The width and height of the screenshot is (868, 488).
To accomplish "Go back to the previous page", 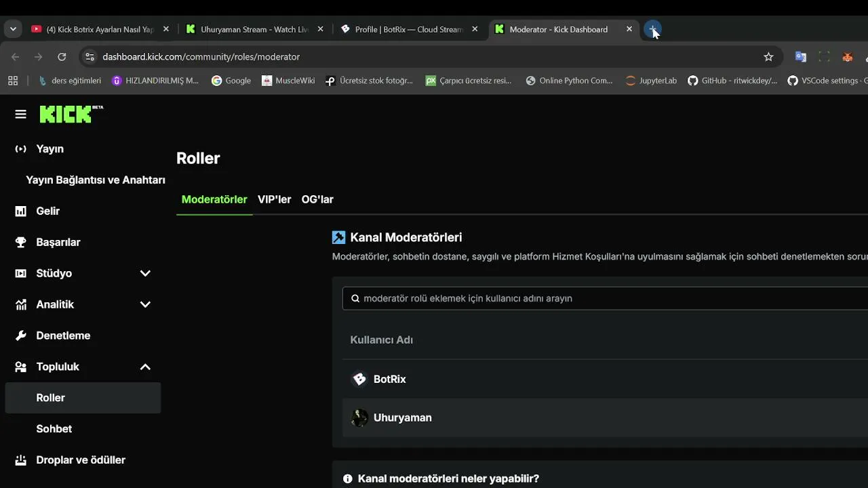I will coord(16,57).
